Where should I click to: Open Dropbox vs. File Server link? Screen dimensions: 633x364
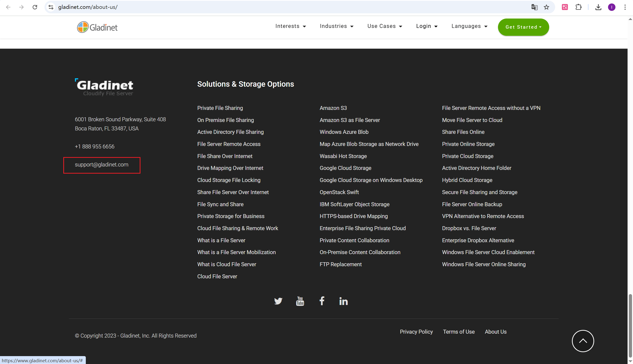point(469,228)
